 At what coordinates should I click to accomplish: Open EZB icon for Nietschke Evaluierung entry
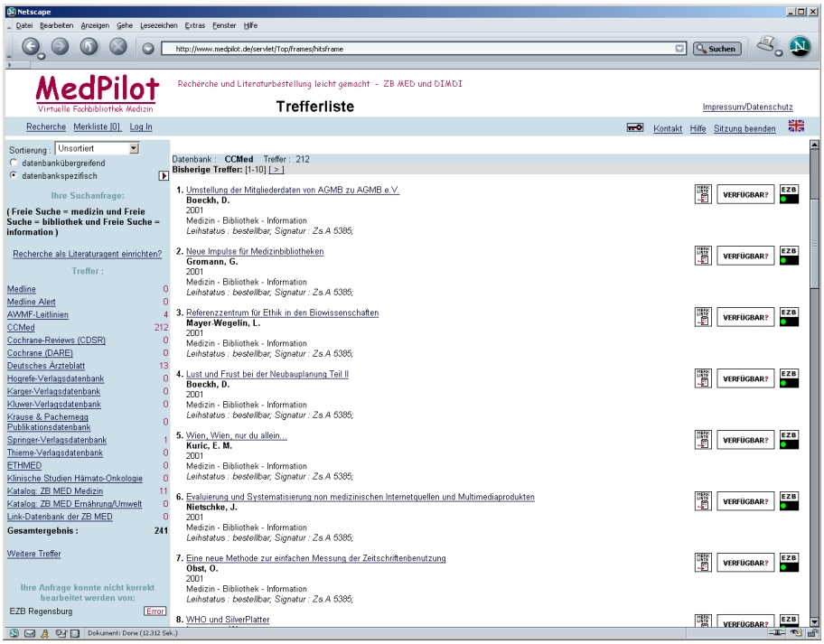point(789,501)
